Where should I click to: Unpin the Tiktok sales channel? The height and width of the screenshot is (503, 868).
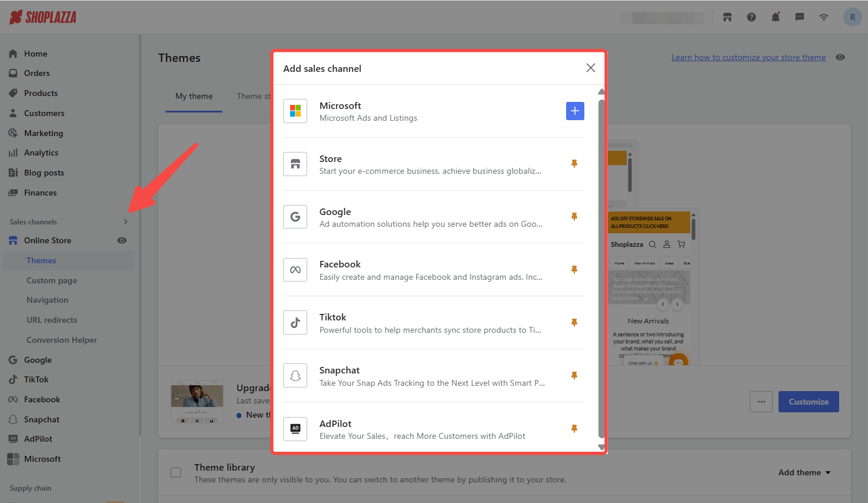pos(574,323)
